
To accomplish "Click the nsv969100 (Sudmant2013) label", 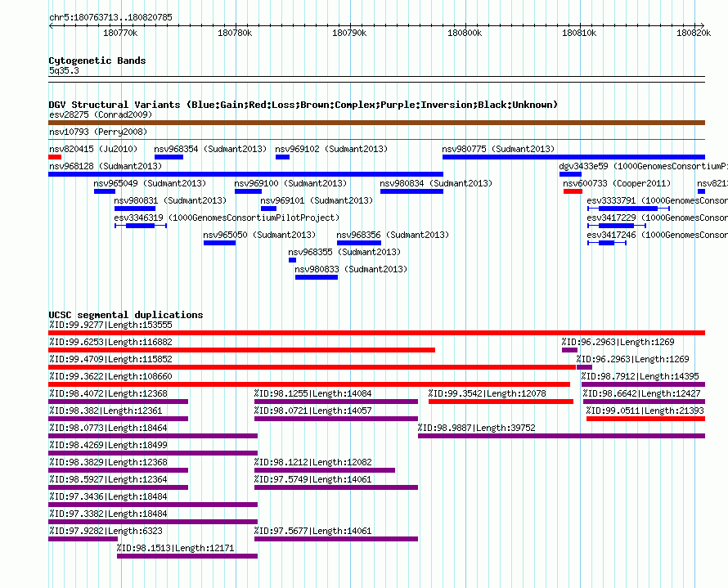I will [x=290, y=183].
